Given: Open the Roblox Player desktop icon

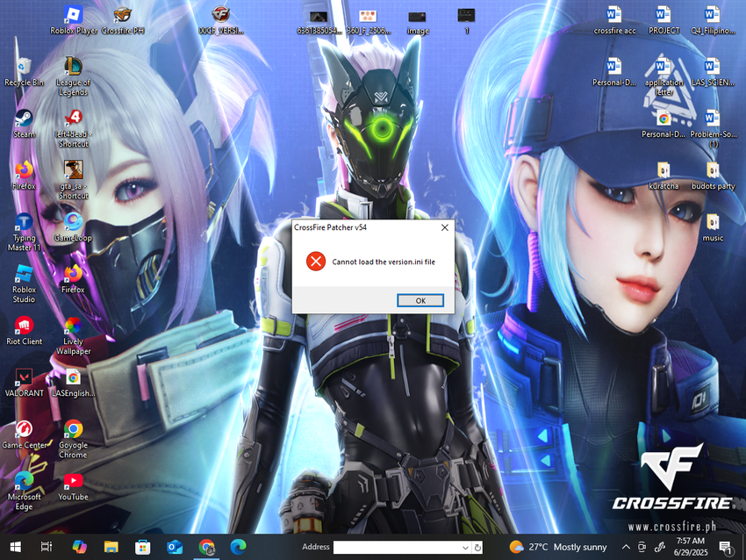Looking at the screenshot, I should coord(74,20).
